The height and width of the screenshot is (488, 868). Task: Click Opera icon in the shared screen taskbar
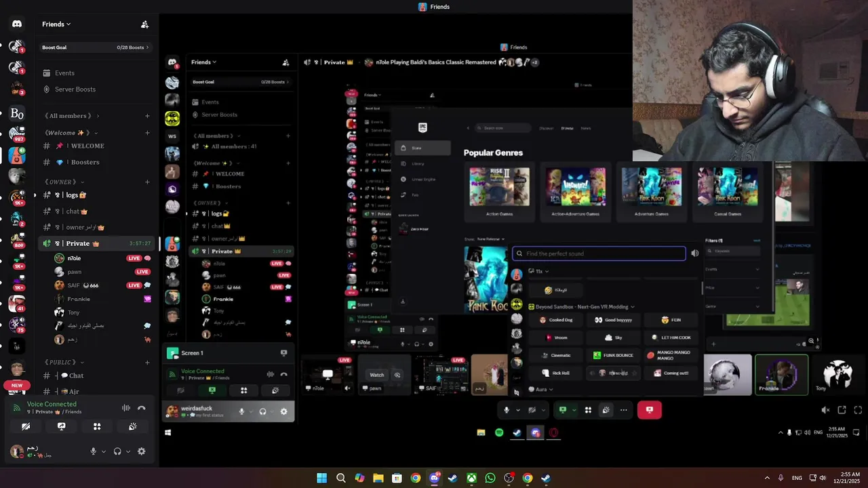coord(553,432)
